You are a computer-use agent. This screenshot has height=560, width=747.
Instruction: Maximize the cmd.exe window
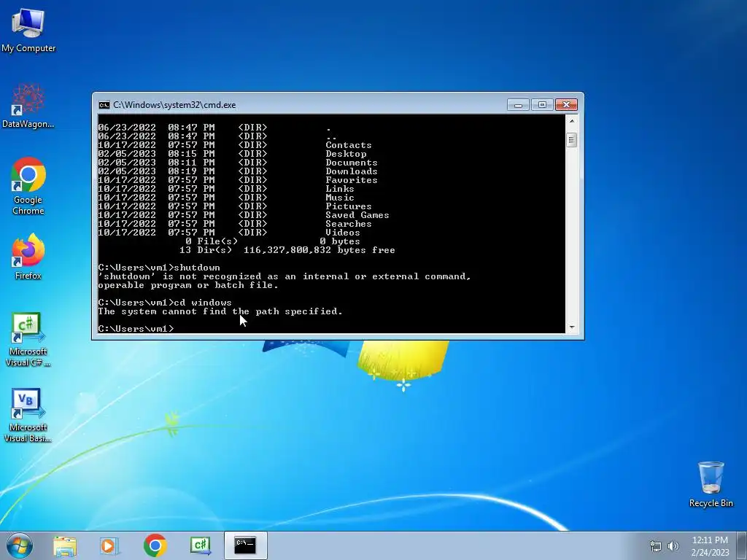(542, 105)
